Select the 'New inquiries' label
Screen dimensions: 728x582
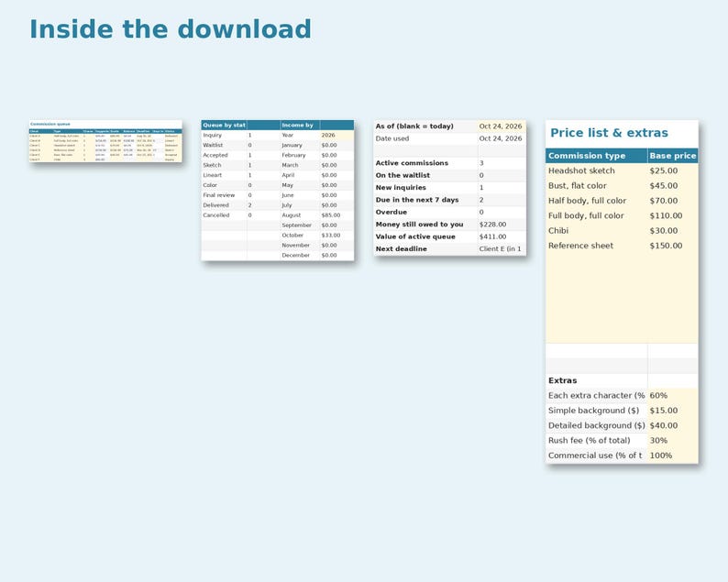[x=401, y=188]
